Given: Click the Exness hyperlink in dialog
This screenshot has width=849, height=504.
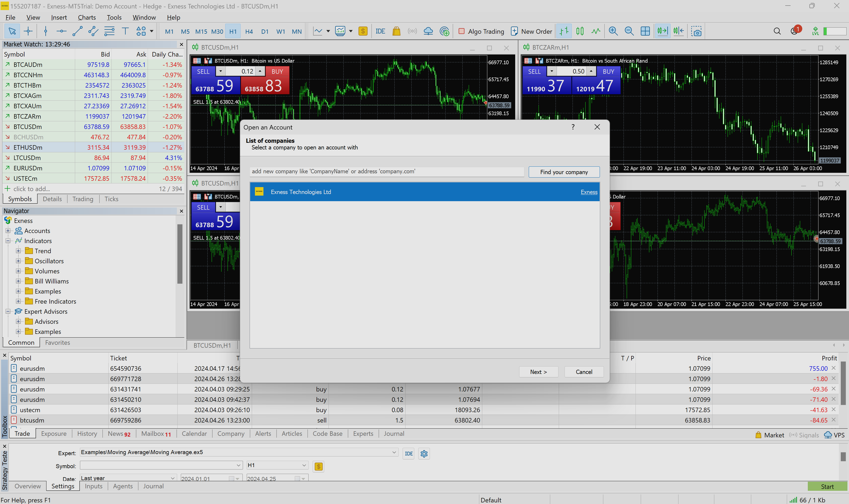Looking at the screenshot, I should (x=588, y=192).
